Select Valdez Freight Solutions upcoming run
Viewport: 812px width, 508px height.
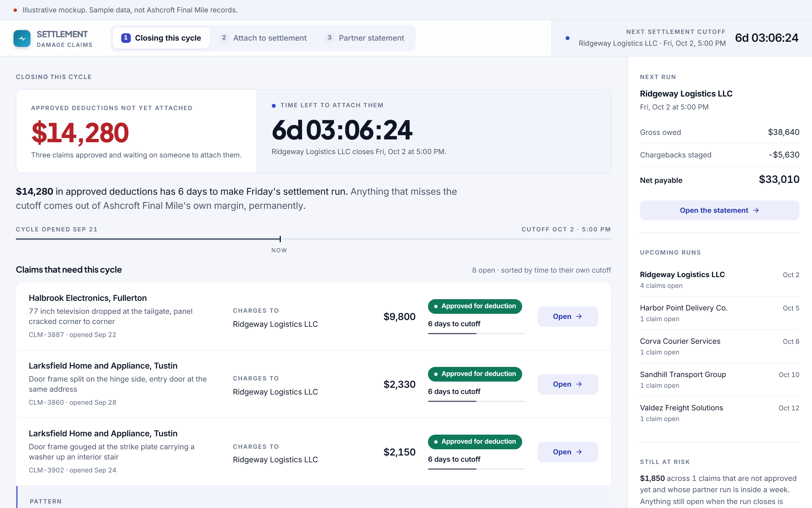[720, 413]
